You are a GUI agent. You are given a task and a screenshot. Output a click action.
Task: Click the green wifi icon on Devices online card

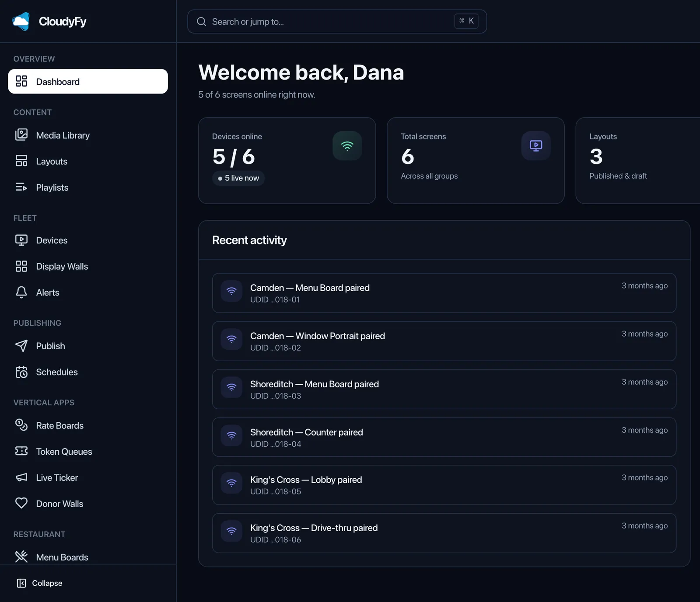tap(347, 146)
